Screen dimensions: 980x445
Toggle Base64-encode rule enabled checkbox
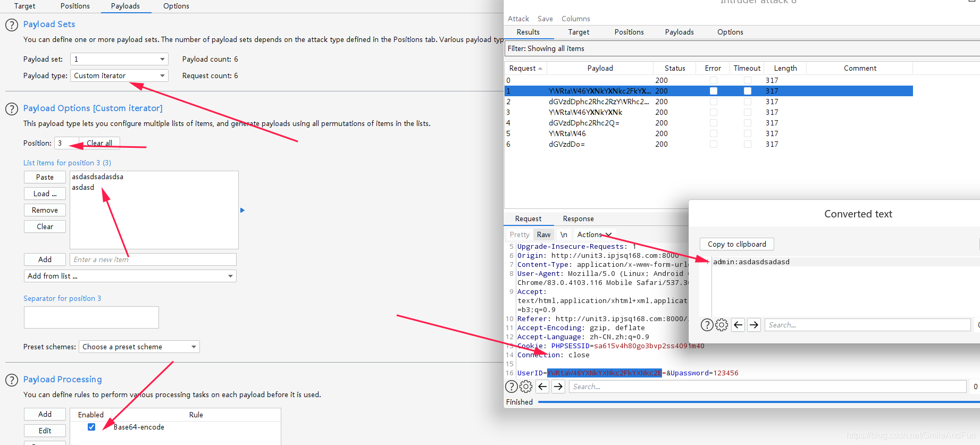point(91,427)
